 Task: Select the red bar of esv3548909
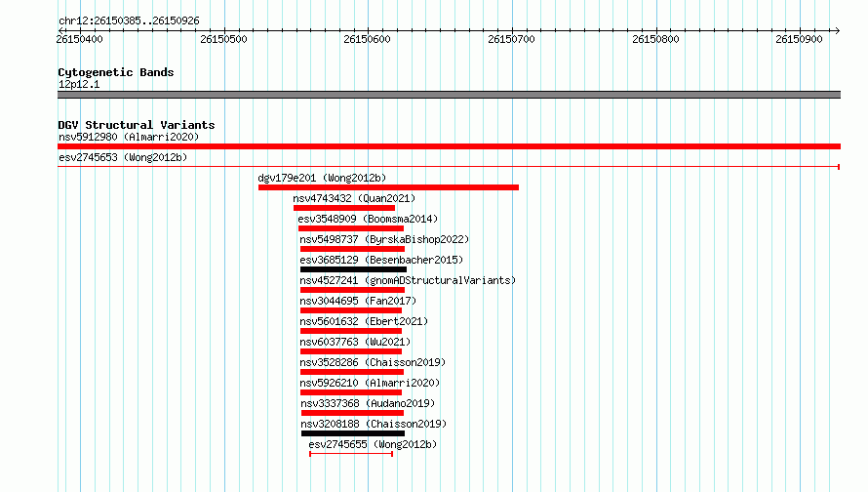(x=351, y=228)
